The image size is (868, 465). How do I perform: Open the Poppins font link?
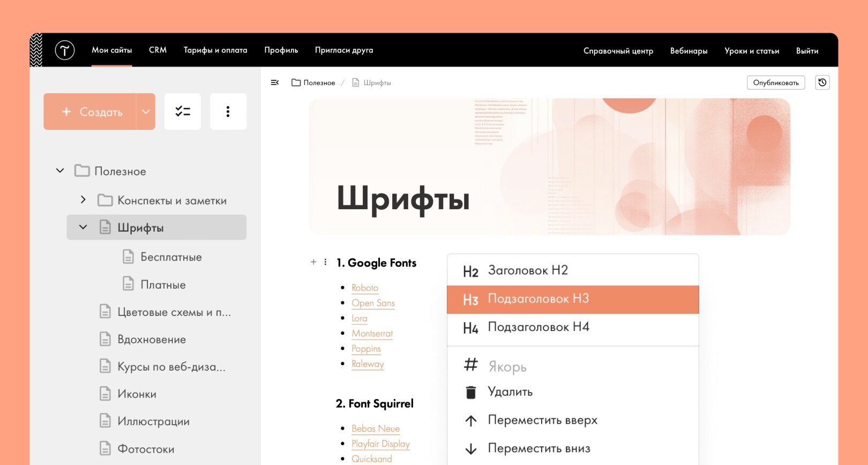click(x=366, y=349)
